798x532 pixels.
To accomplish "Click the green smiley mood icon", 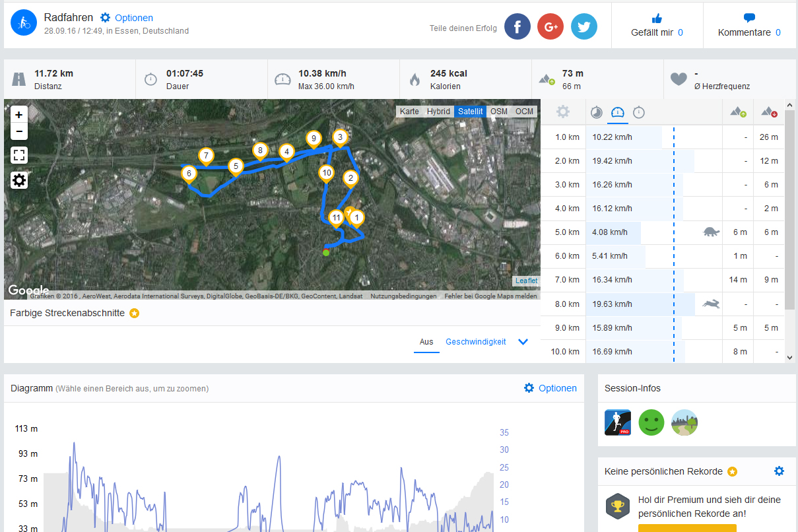I will [x=651, y=422].
